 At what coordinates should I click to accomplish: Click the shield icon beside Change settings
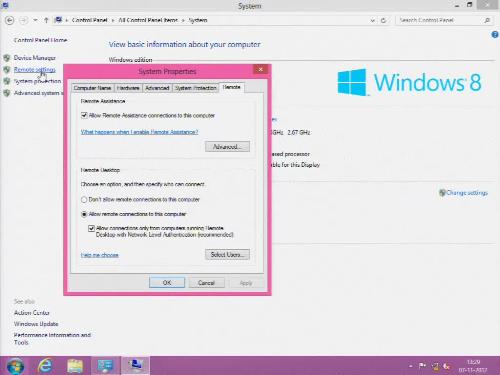[x=442, y=193]
